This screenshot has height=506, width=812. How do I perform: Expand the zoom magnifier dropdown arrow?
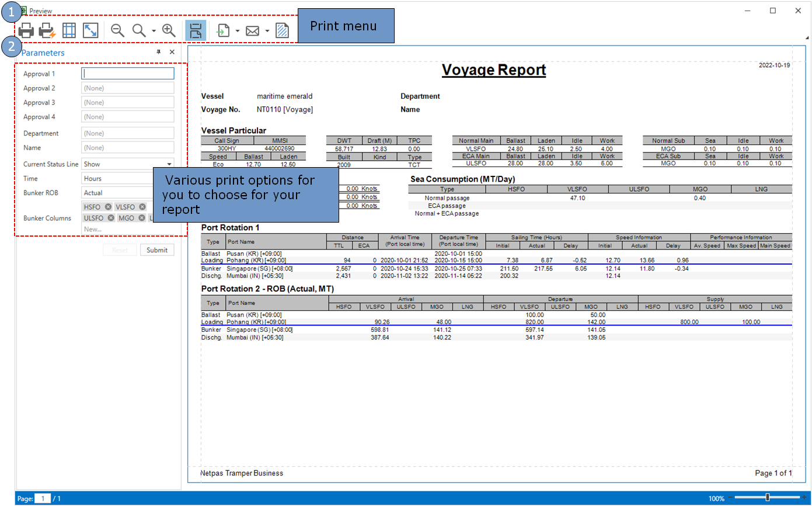[x=154, y=32]
